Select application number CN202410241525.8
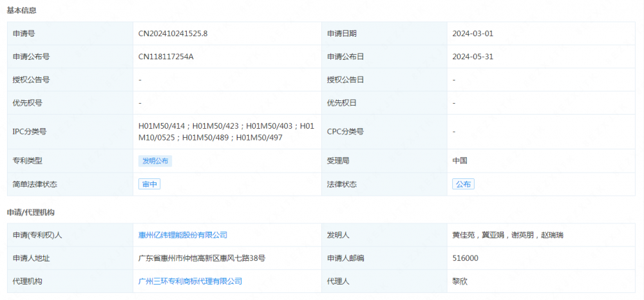644x300 pixels. (173, 33)
